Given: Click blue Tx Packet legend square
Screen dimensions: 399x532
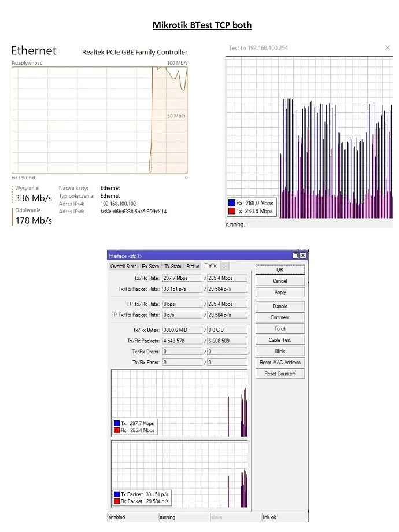Looking at the screenshot, I should click(x=117, y=494).
